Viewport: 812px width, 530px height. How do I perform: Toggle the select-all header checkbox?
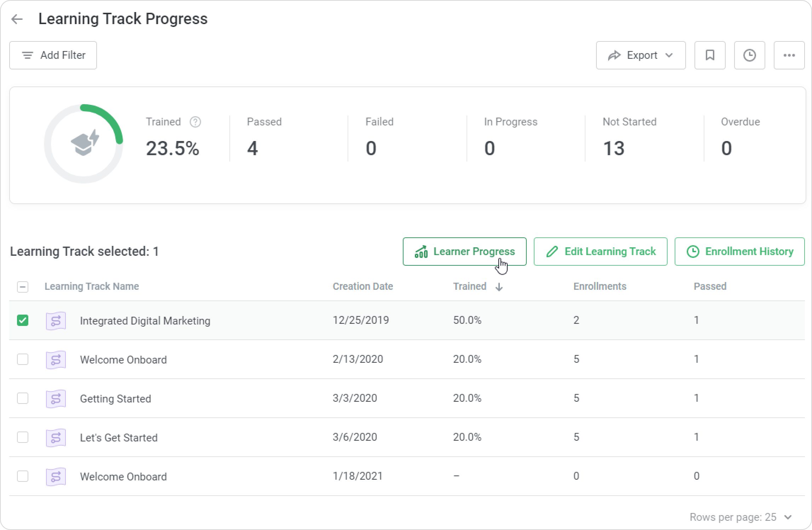[23, 287]
